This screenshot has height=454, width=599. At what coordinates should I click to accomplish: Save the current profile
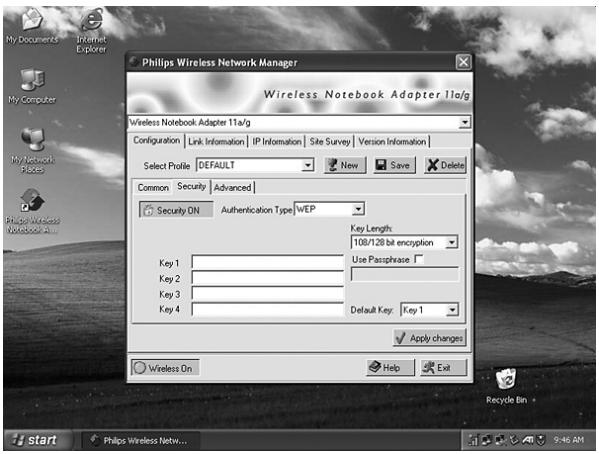[394, 165]
